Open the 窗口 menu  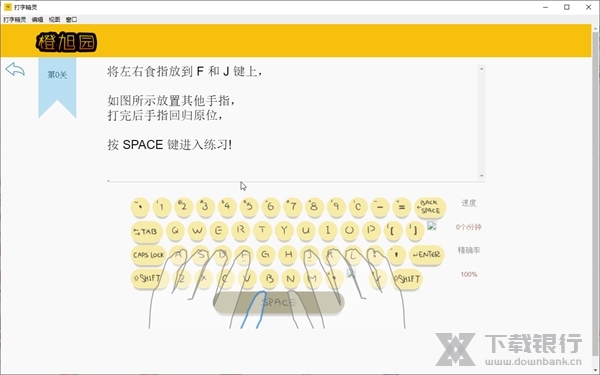pyautogui.click(x=71, y=20)
